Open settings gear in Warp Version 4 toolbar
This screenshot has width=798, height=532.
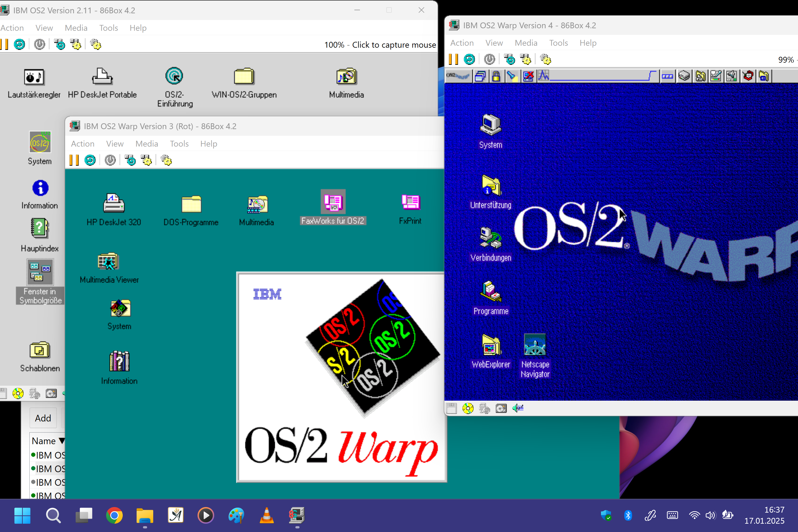click(546, 59)
